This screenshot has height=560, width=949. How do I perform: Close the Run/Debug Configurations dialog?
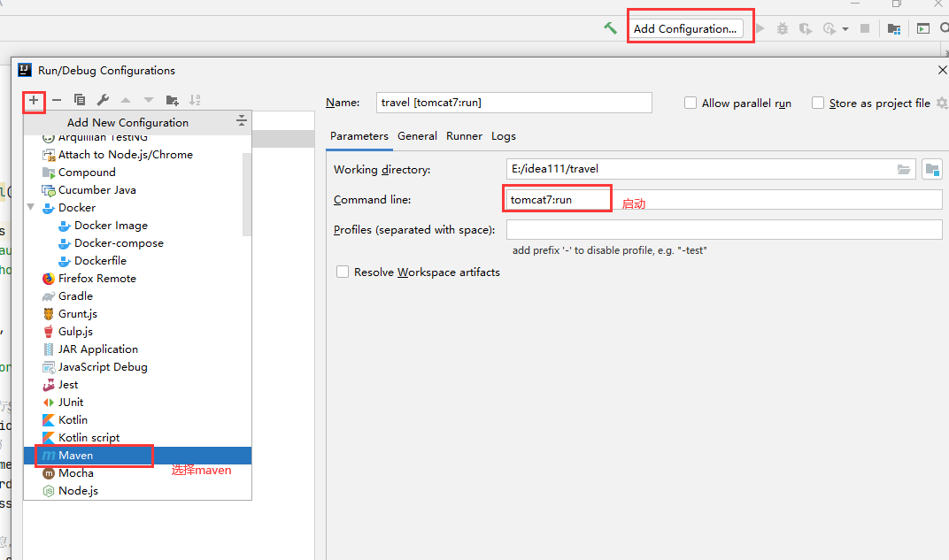942,70
